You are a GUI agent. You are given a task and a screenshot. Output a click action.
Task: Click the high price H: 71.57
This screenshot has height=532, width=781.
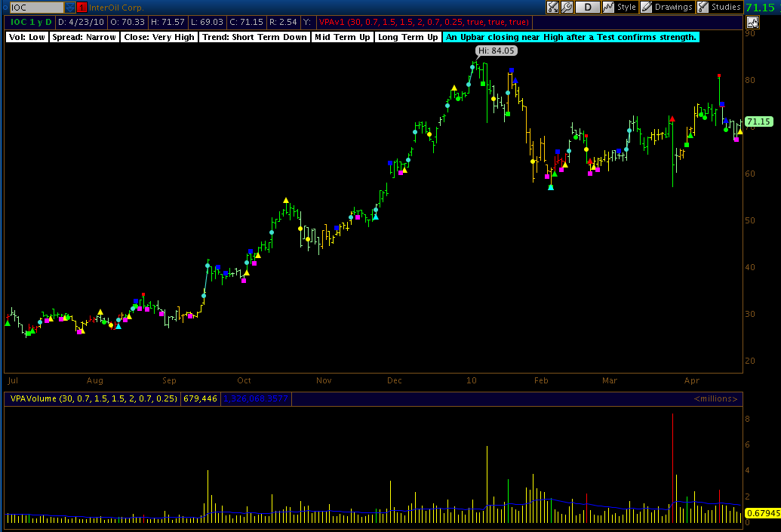coord(168,22)
